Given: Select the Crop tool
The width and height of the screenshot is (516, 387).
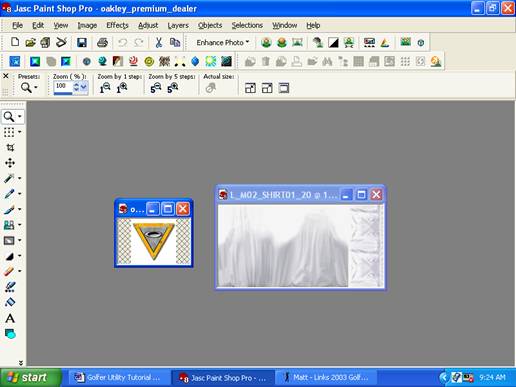Looking at the screenshot, I should (x=10, y=147).
